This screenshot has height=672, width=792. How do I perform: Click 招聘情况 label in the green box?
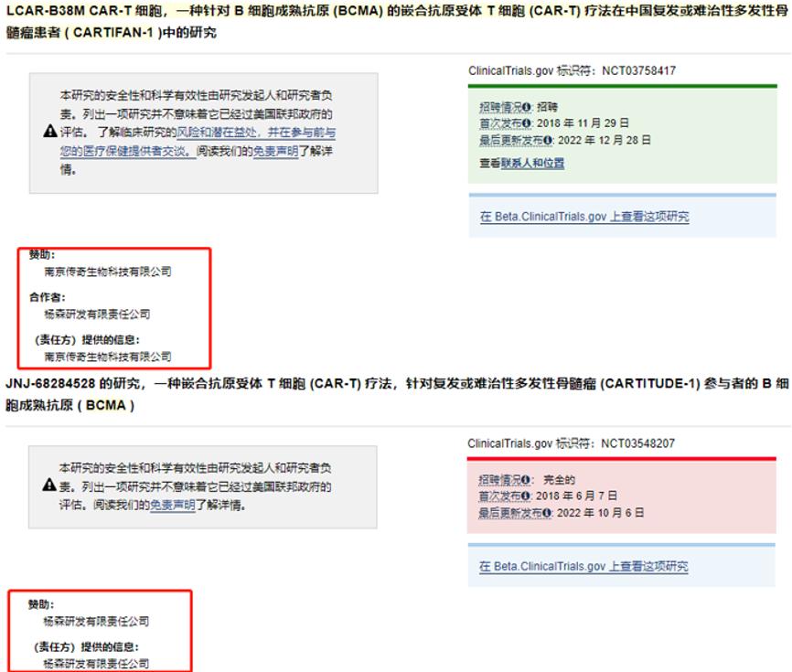pyautogui.click(x=500, y=107)
